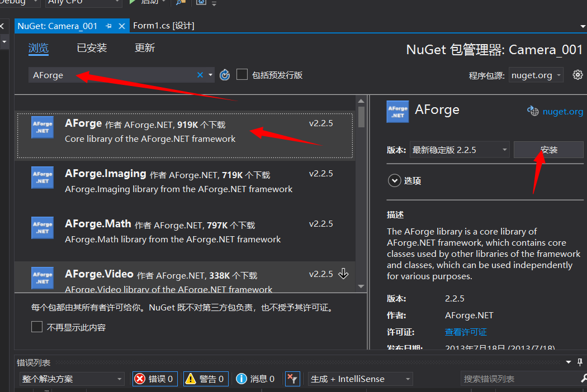Toggle the 消息 0 filter button
The height and width of the screenshot is (392, 587).
(x=255, y=379)
